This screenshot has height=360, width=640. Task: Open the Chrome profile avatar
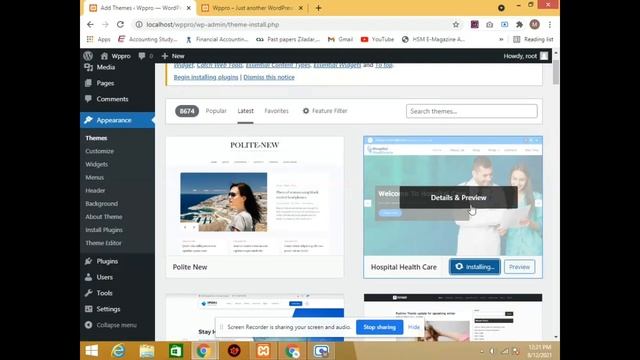pyautogui.click(x=534, y=24)
